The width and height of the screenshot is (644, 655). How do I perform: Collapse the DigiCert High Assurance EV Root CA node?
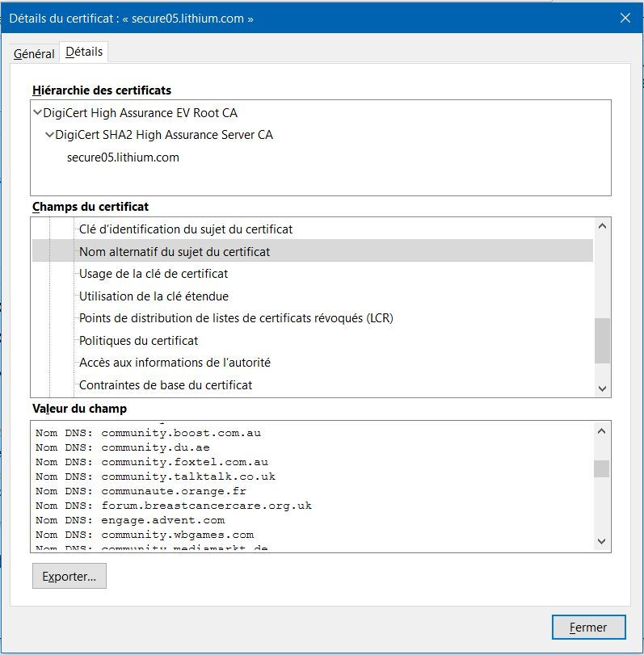pyautogui.click(x=37, y=112)
